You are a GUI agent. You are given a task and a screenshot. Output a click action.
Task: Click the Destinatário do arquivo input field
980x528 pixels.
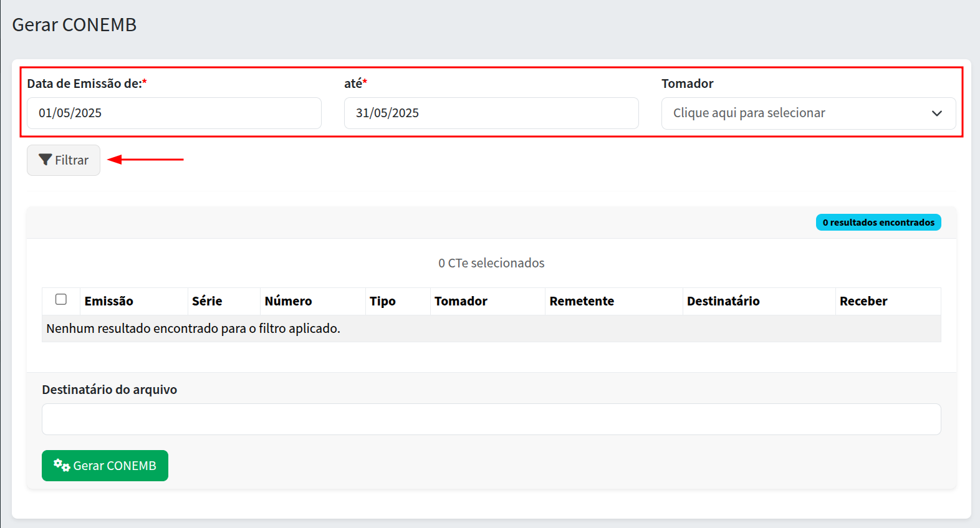click(491, 420)
